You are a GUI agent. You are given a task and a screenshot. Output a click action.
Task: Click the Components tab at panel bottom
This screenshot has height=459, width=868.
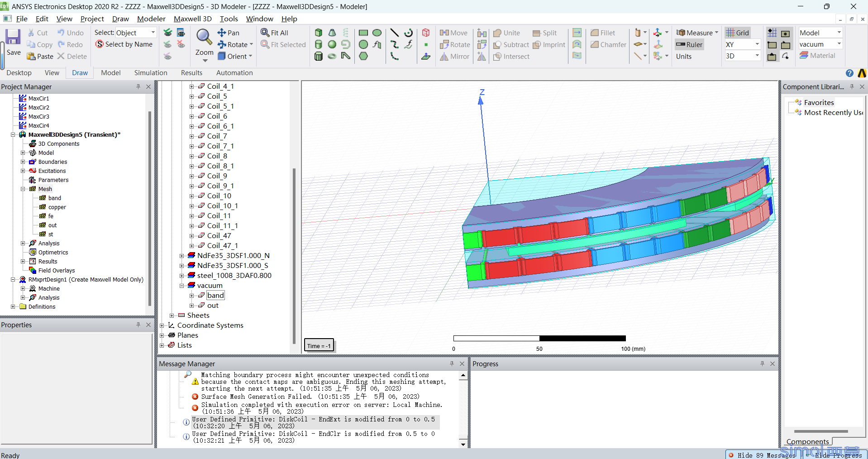point(807,441)
